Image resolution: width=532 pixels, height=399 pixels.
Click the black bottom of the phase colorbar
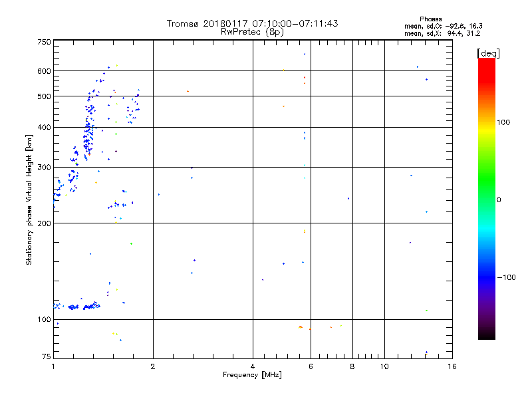point(487,335)
